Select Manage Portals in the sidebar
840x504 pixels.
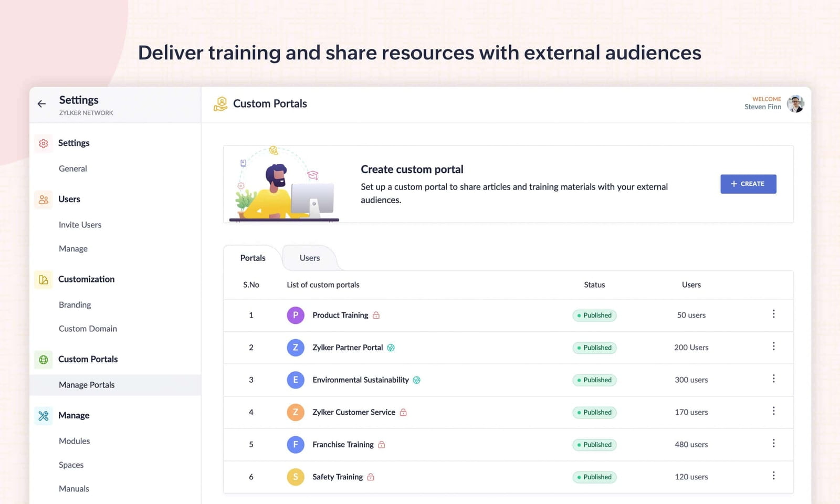[87, 385]
